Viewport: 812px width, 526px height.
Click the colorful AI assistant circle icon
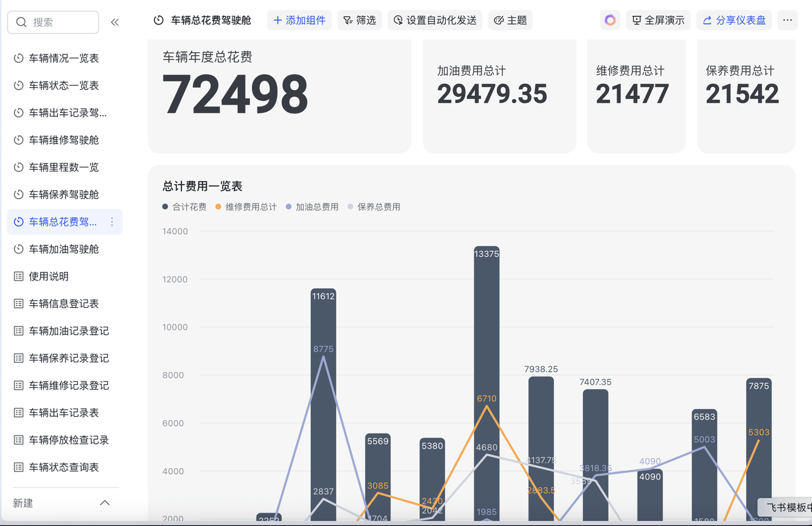tap(610, 20)
